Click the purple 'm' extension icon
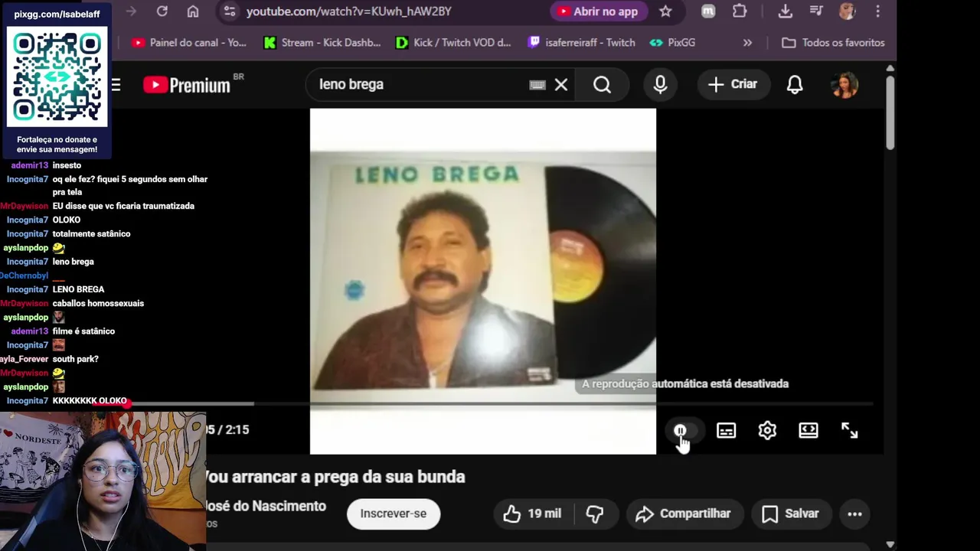 pos(708,11)
